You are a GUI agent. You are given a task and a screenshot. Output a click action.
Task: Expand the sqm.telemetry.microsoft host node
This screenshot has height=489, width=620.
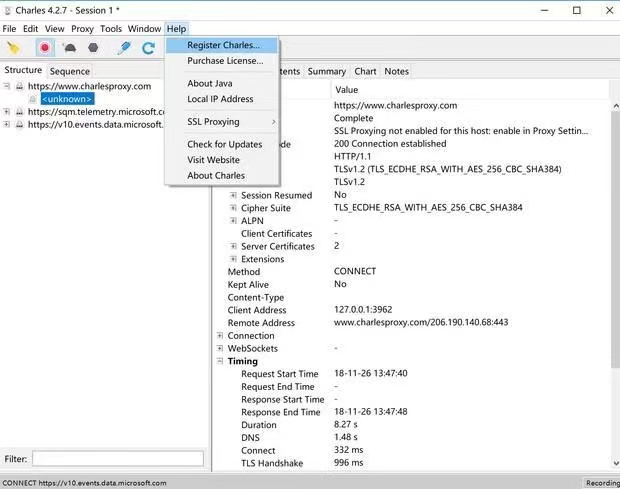click(x=6, y=111)
